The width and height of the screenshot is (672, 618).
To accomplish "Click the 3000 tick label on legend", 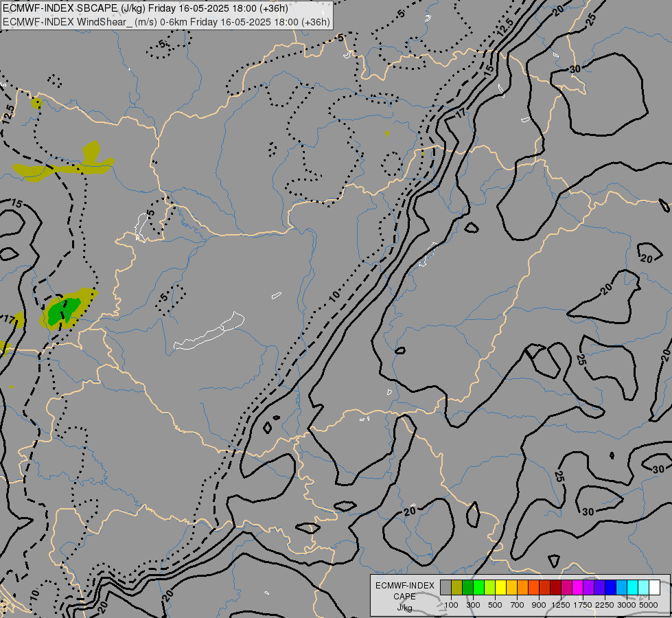I will (627, 605).
